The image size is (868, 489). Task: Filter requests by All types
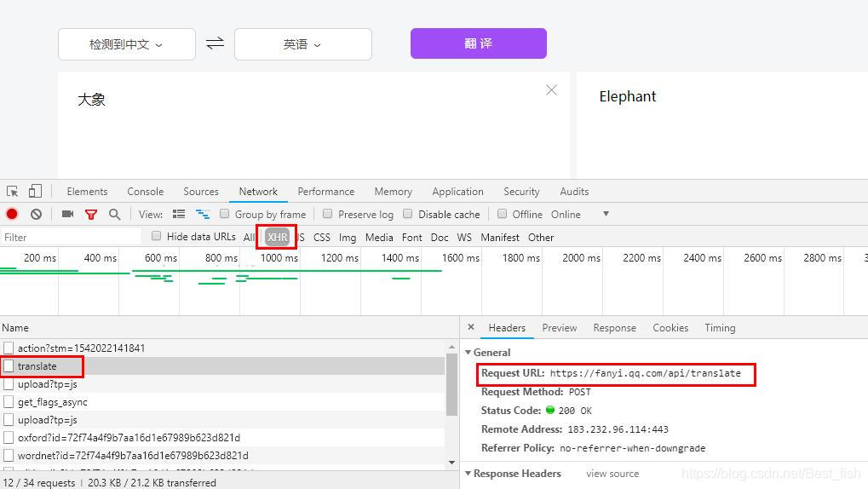click(x=249, y=238)
